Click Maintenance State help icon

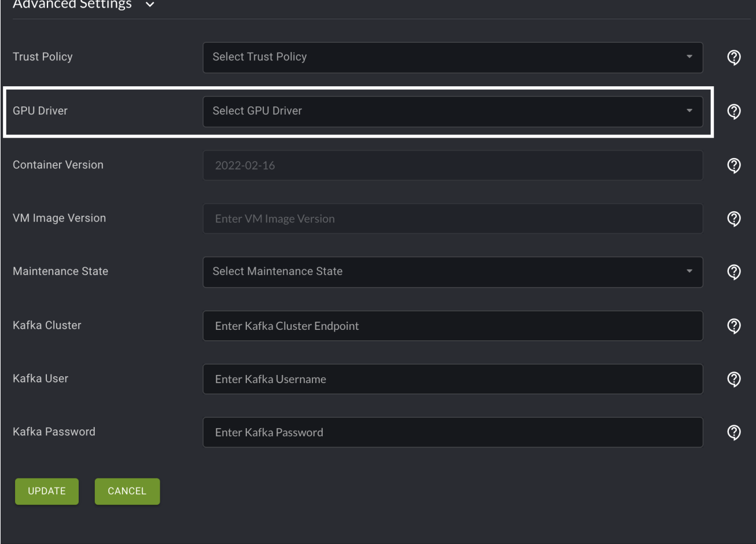734,271
